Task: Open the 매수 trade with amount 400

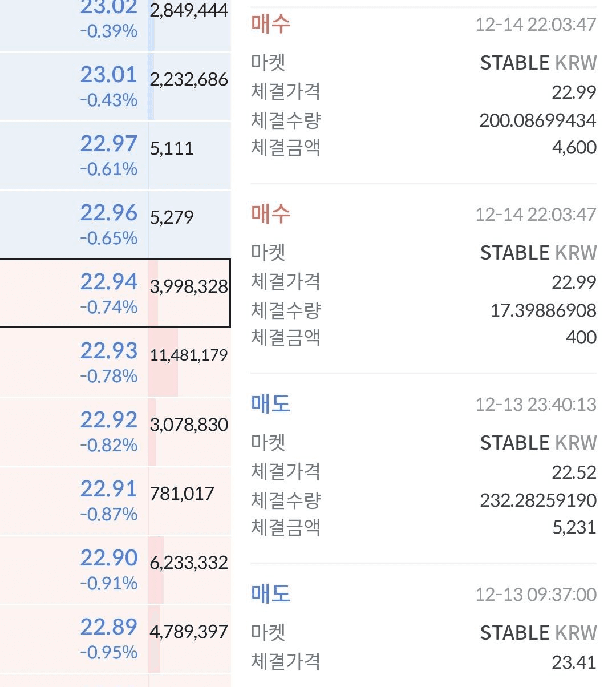Action: [423, 281]
